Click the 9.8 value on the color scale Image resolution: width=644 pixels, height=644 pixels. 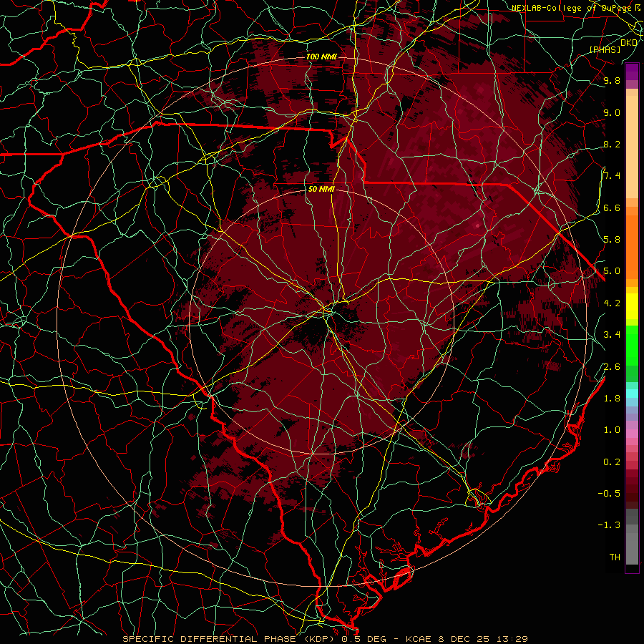(612, 80)
